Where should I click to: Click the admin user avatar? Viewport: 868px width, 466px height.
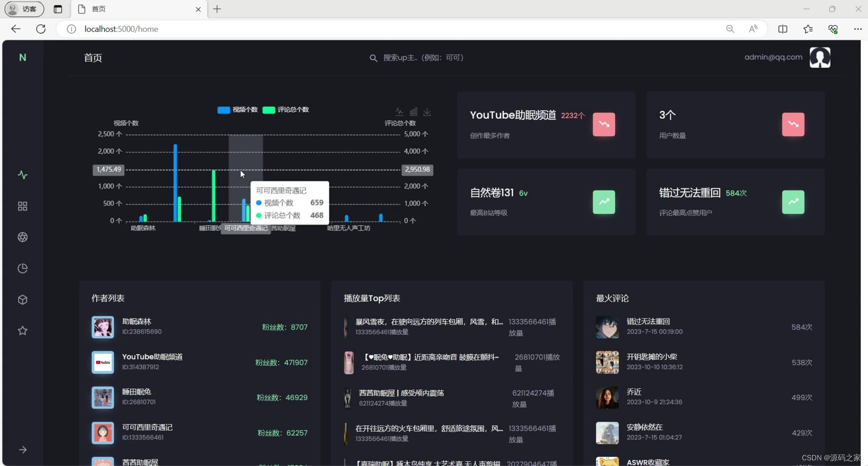click(x=820, y=57)
